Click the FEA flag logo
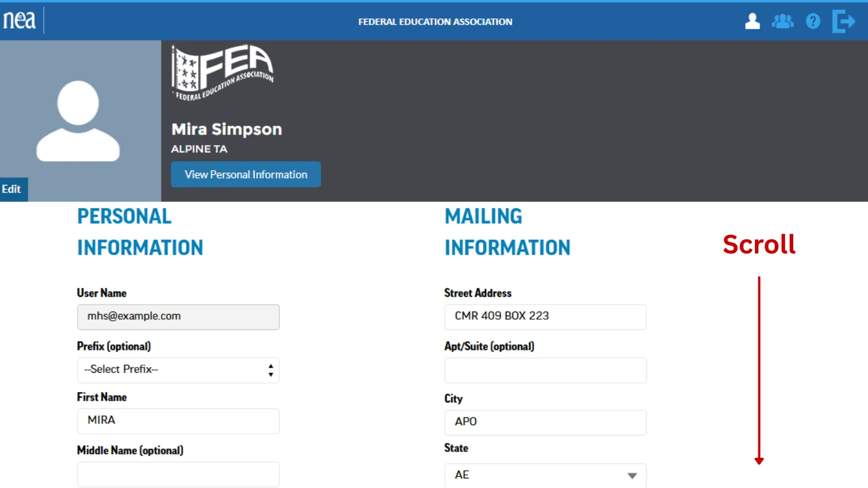The height and width of the screenshot is (488, 868). pos(222,70)
